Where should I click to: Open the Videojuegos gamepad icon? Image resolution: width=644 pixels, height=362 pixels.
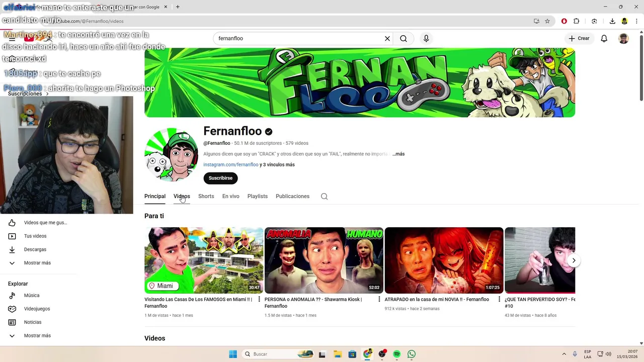click(12, 309)
